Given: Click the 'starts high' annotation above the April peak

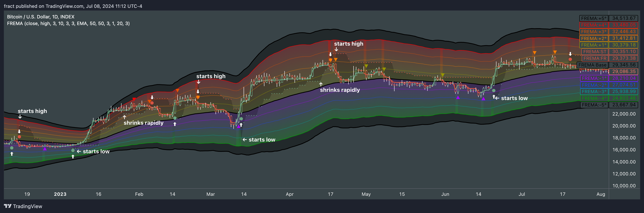Looking at the screenshot, I should (348, 44).
